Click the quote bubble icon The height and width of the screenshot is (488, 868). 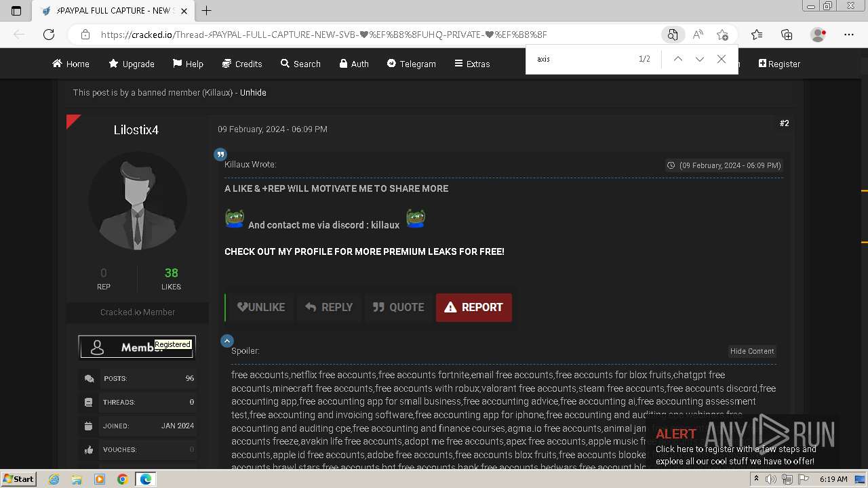220,155
